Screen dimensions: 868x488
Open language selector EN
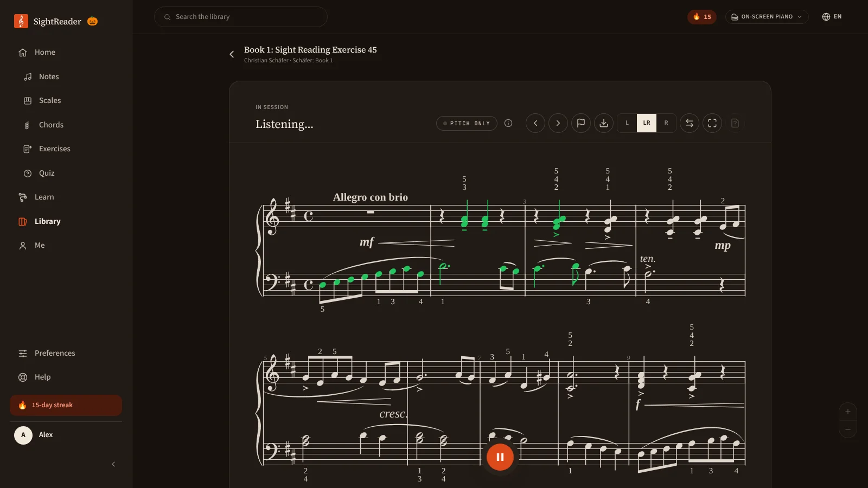(x=832, y=17)
